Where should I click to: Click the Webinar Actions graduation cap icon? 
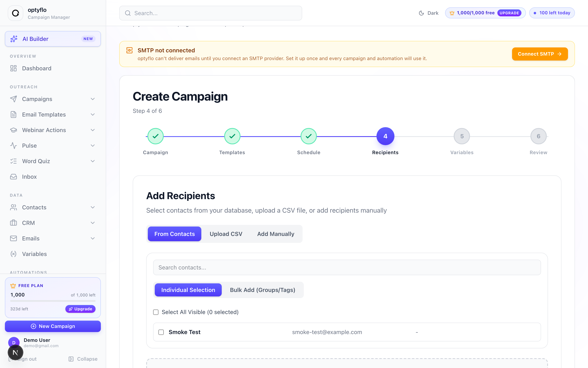point(13,130)
